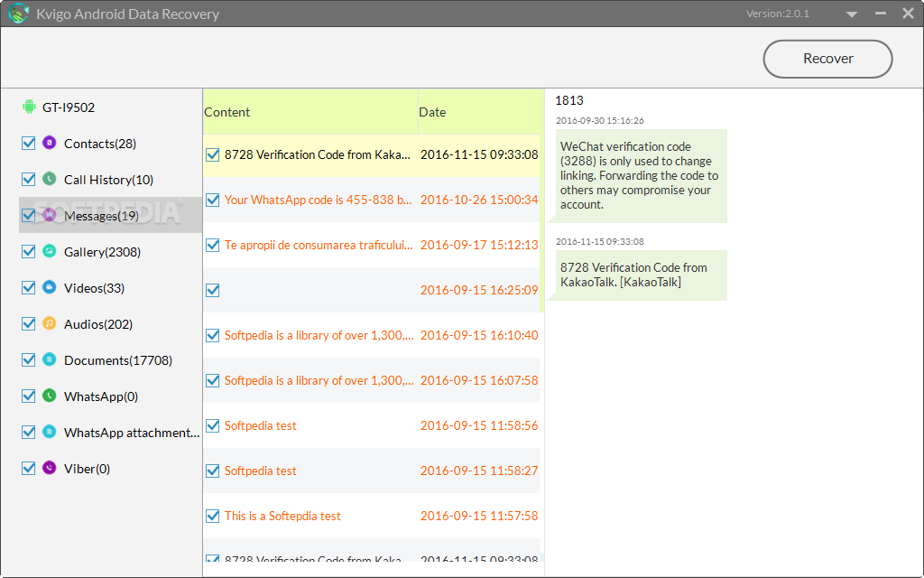Uncheck the Documents(17708) checkbox

(28, 359)
